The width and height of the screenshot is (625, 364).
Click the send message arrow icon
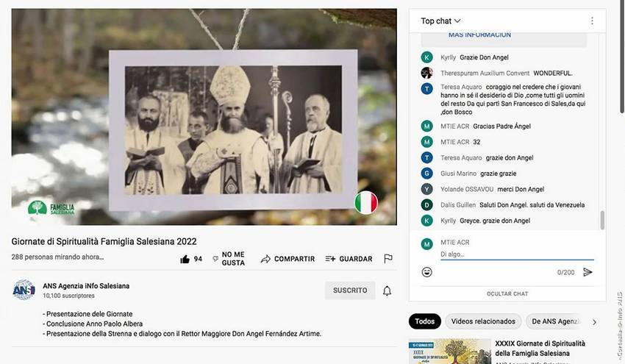[587, 272]
